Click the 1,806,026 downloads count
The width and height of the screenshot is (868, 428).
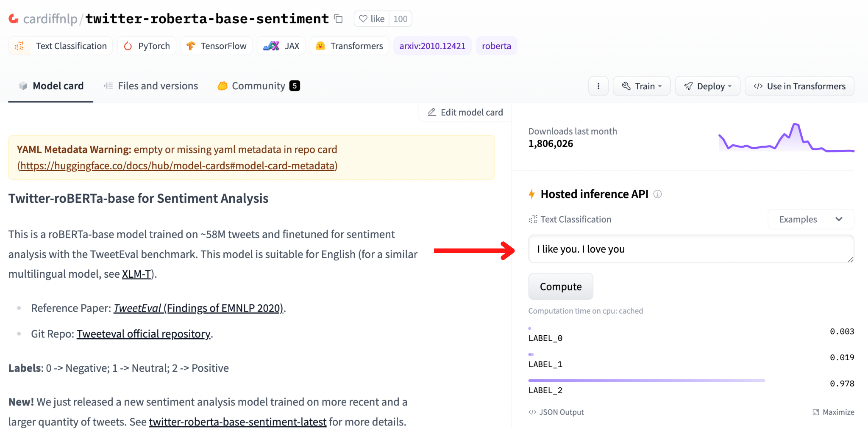[x=551, y=144]
